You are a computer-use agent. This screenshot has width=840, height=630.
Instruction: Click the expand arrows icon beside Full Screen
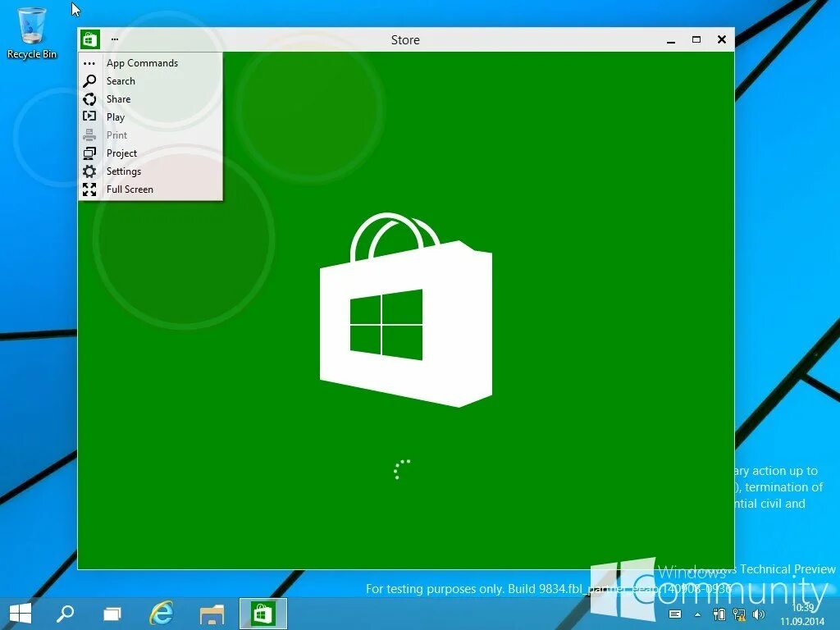(89, 189)
